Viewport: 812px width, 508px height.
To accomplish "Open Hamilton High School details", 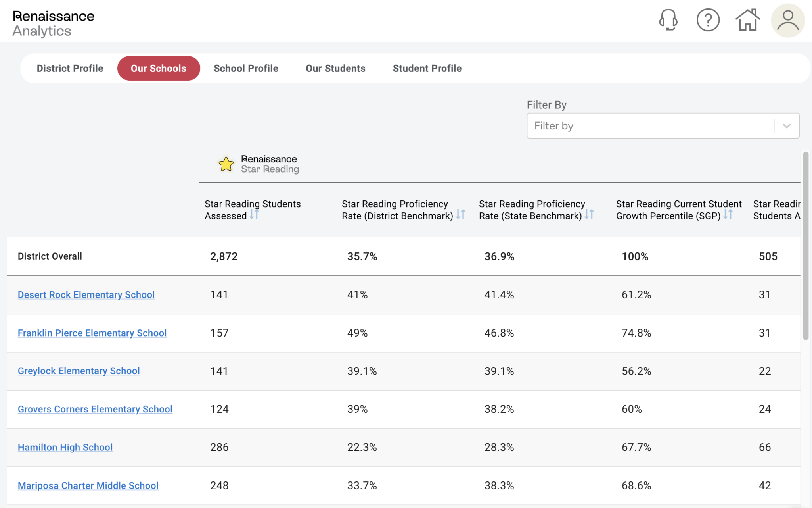I will (x=65, y=447).
